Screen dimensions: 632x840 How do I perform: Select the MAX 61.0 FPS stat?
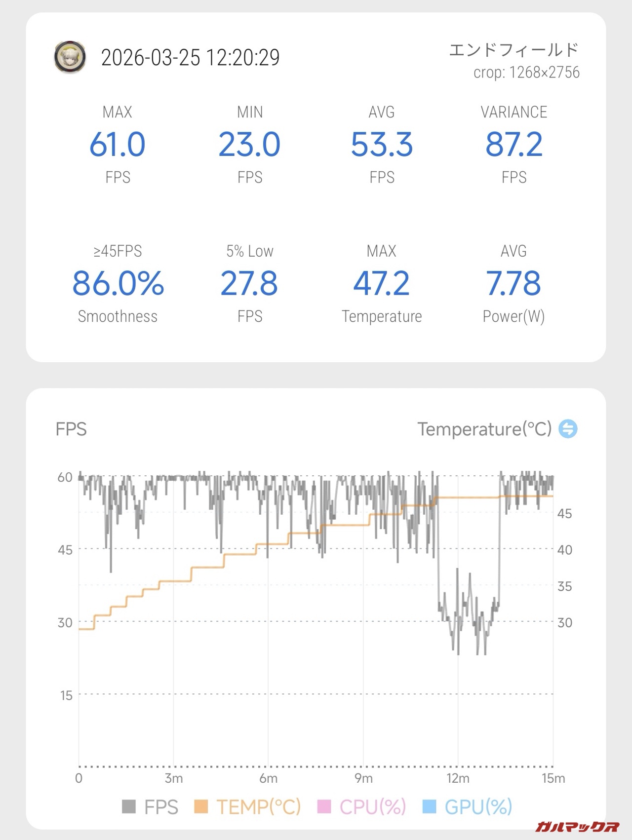[118, 145]
